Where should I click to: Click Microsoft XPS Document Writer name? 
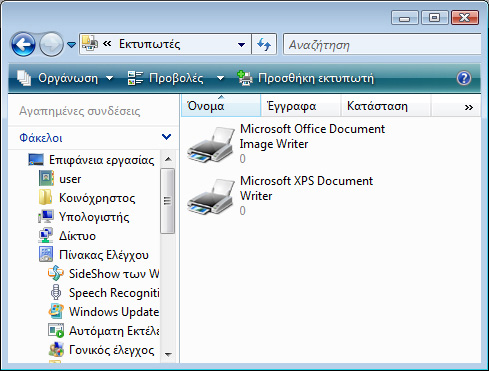[306, 188]
